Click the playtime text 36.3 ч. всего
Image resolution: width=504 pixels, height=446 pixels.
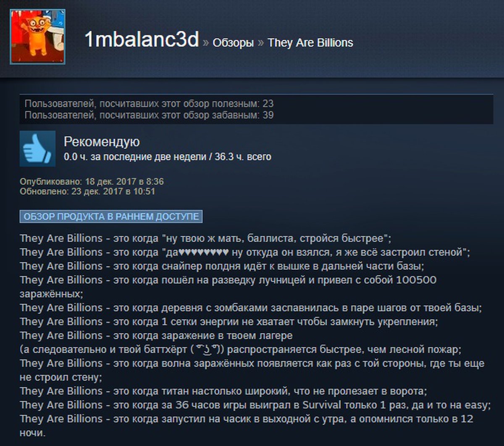click(x=243, y=157)
